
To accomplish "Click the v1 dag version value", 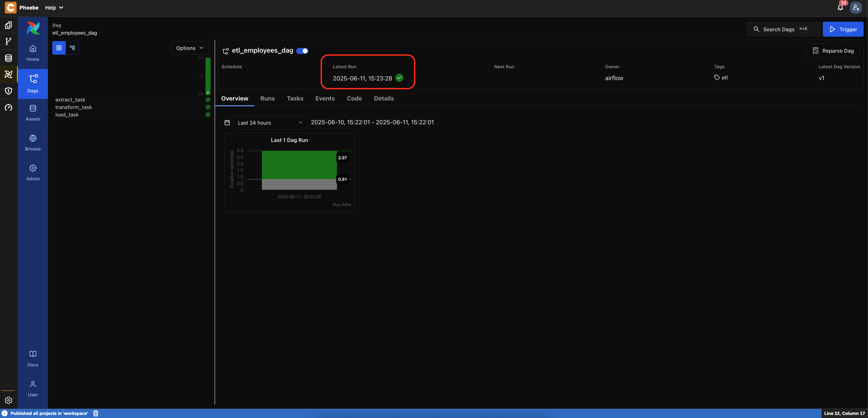I will (821, 78).
